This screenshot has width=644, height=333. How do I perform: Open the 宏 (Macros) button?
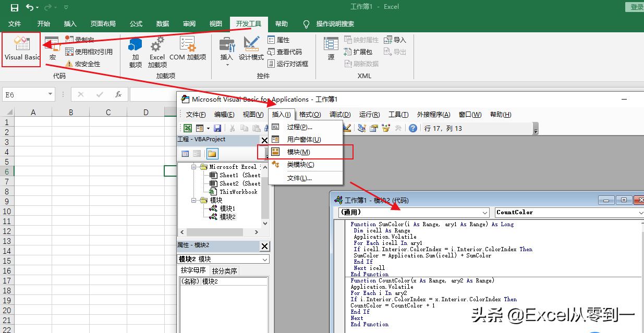(x=52, y=49)
